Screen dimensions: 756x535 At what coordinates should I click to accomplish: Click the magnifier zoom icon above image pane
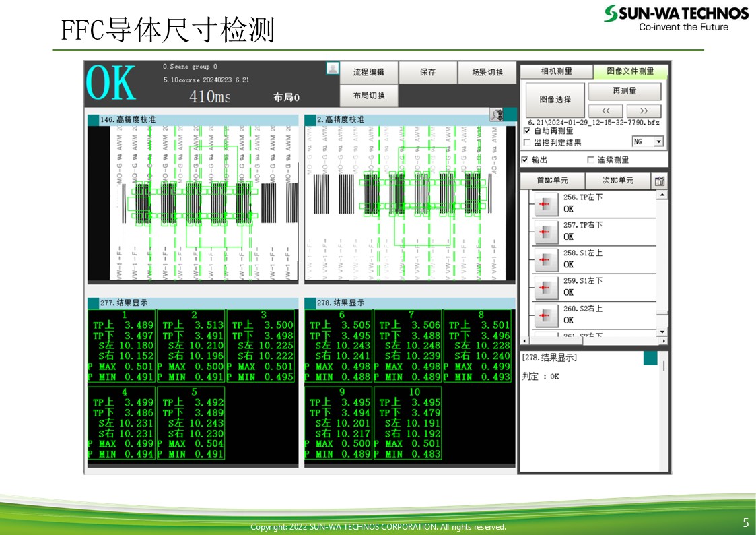coord(497,115)
